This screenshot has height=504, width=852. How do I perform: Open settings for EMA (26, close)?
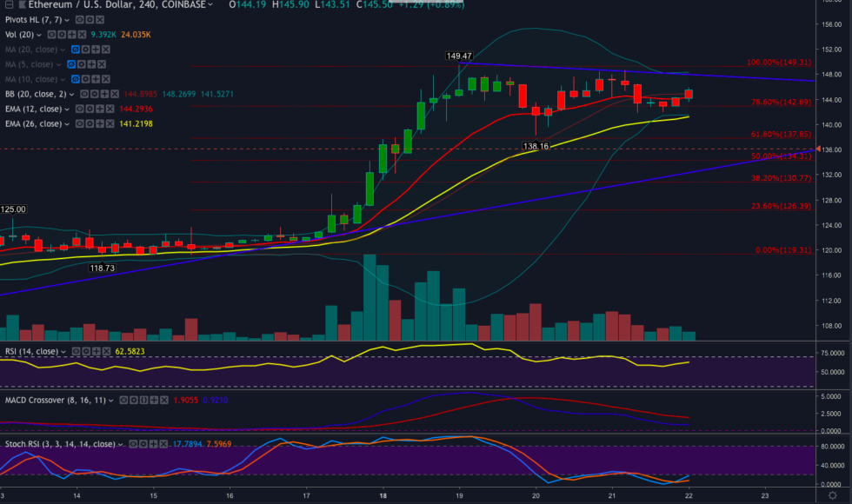(90, 123)
